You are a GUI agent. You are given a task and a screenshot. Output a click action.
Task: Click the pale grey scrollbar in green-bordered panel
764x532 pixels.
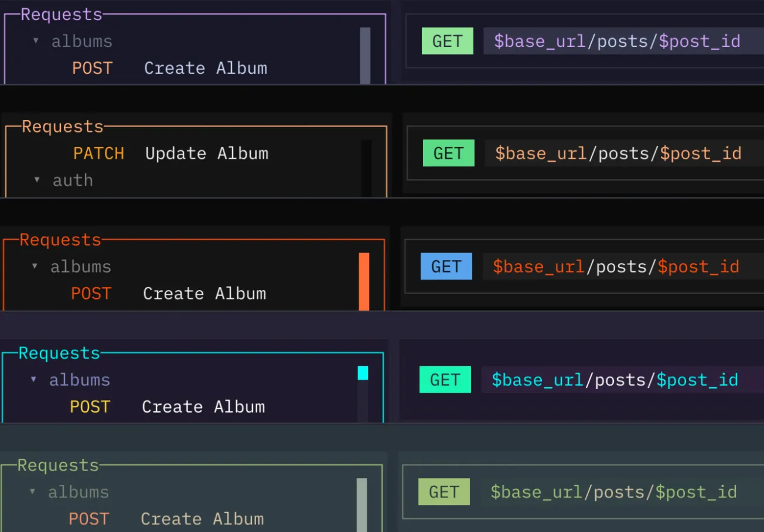(361, 505)
